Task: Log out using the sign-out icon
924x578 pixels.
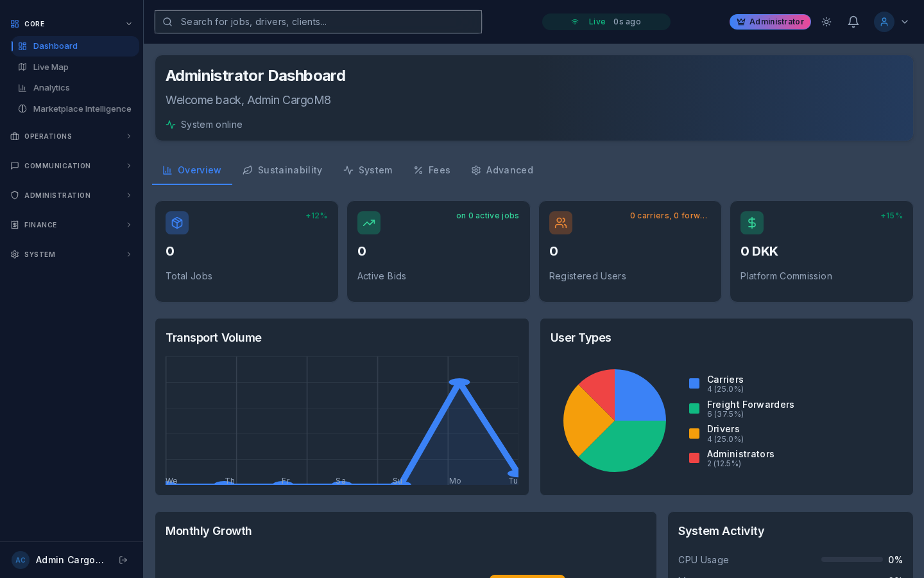Action: 123,560
